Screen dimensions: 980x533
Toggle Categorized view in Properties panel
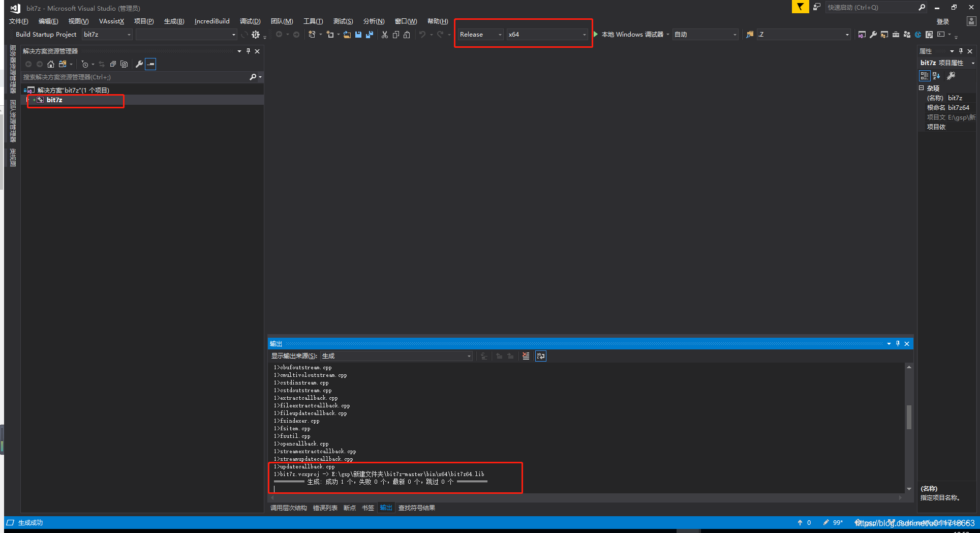[x=925, y=76]
